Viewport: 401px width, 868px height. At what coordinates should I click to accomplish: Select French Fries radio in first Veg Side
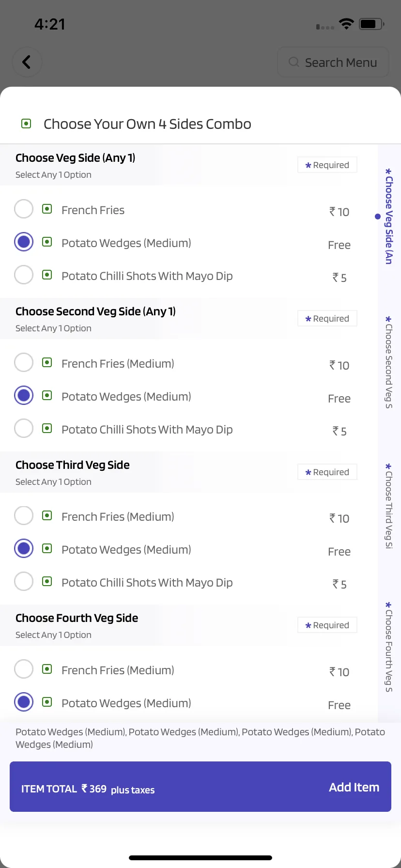click(24, 209)
